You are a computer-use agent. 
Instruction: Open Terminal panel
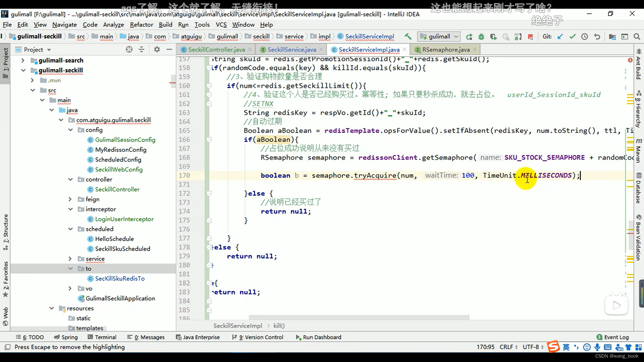pyautogui.click(x=105, y=337)
